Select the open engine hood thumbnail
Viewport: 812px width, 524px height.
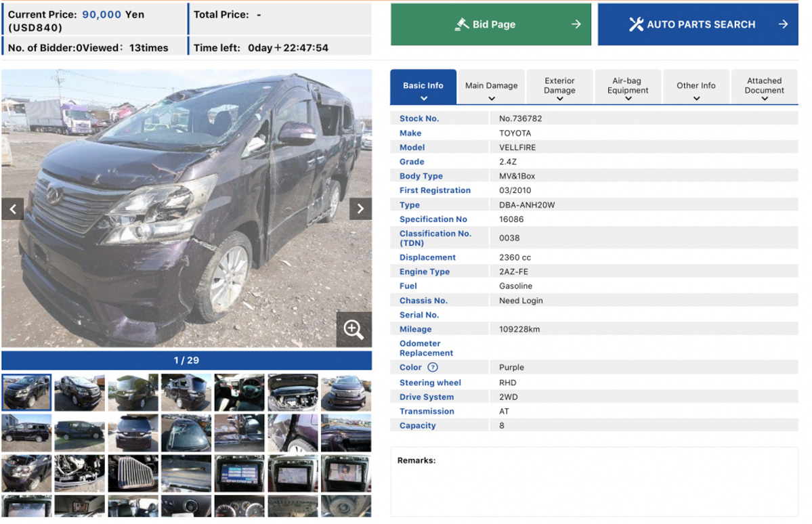(x=293, y=393)
